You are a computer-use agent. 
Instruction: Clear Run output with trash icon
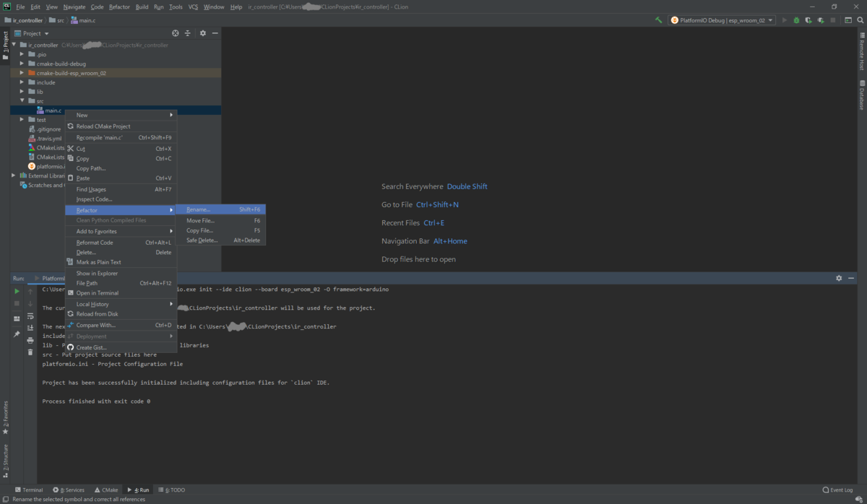(30, 352)
